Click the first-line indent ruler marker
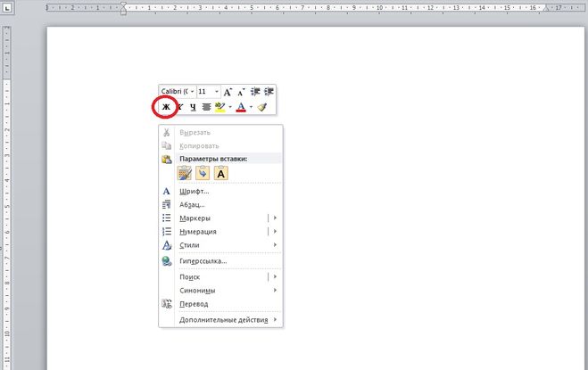Image resolution: width=588 pixels, height=370 pixels. pos(123,4)
